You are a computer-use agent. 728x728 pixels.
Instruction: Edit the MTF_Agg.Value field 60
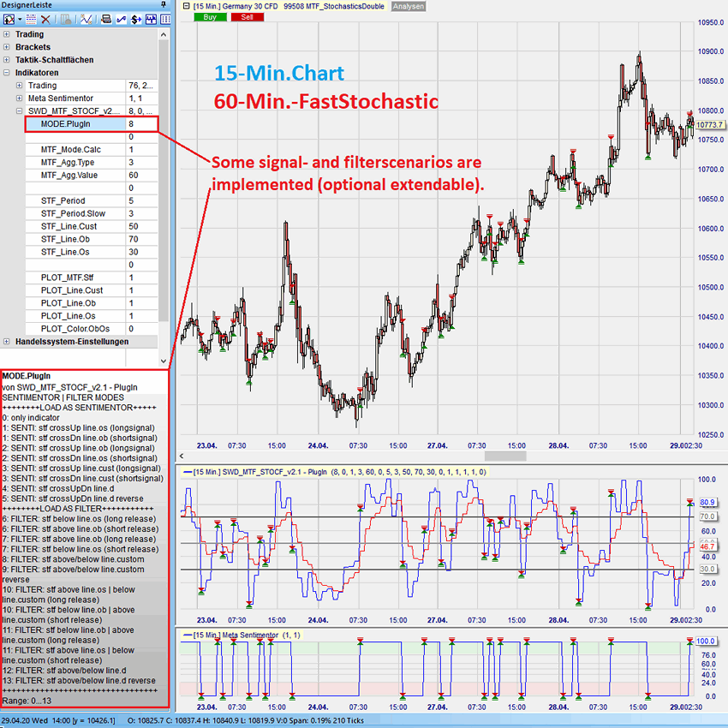[141, 175]
